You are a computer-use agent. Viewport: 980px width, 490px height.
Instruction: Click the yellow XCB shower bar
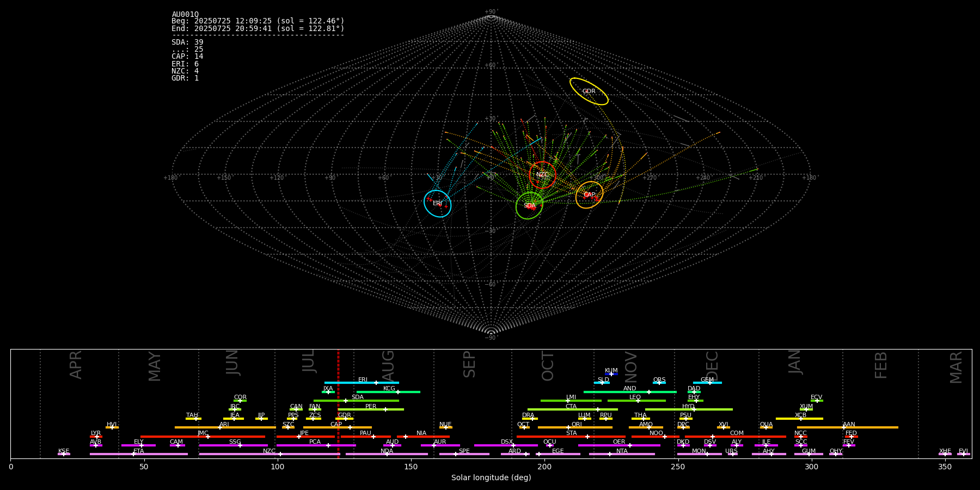[799, 419]
